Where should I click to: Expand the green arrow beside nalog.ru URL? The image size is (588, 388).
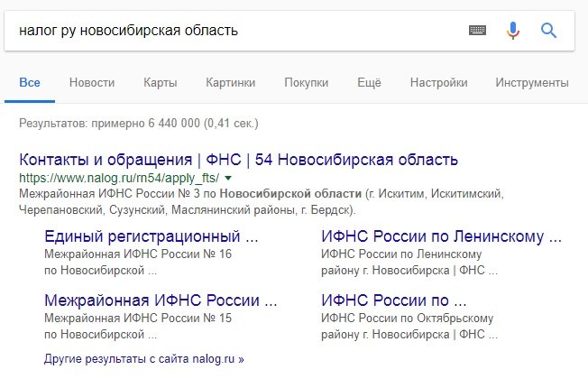click(228, 179)
